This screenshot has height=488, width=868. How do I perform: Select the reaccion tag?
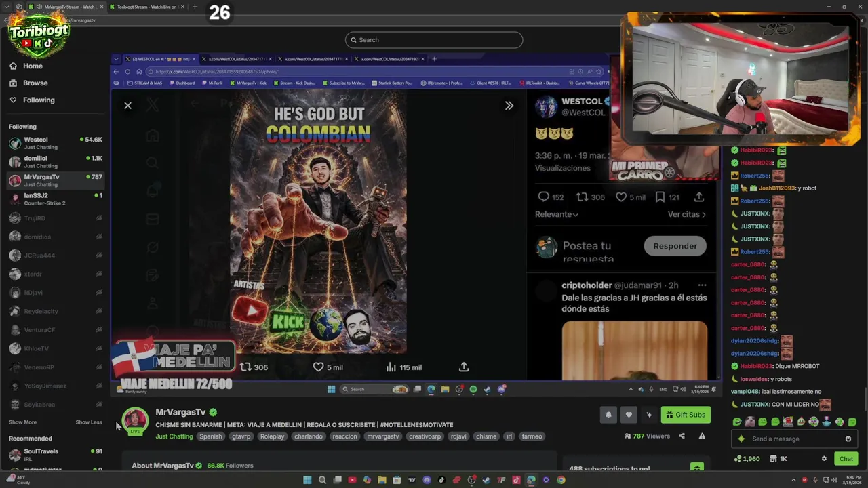click(x=344, y=436)
